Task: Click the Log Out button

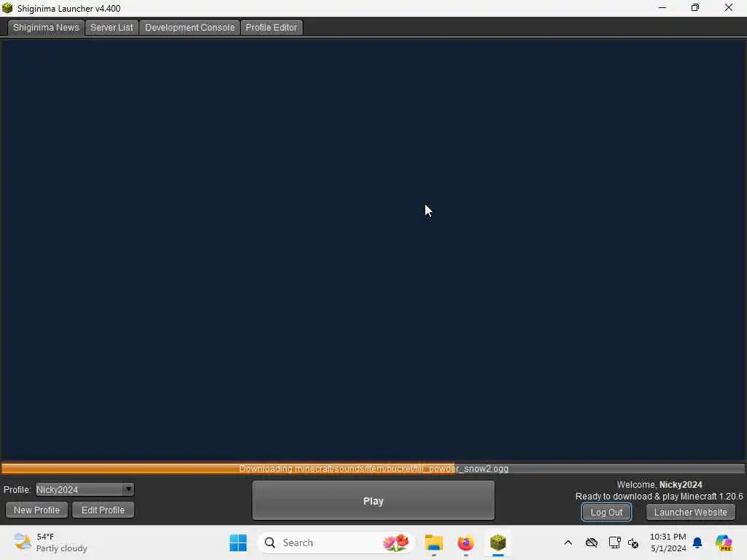Action: [x=606, y=513]
